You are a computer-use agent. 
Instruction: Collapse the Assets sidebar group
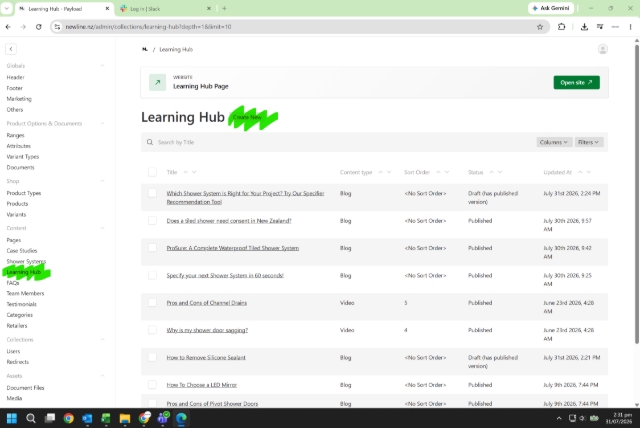(102, 376)
